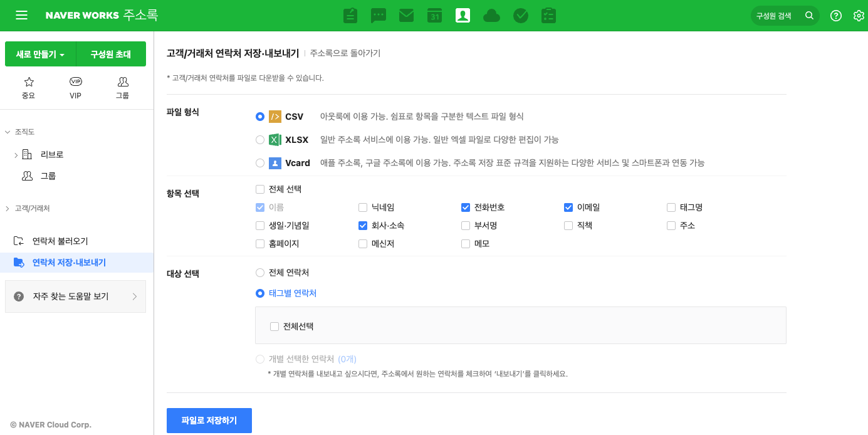This screenshot has width=868, height=435.
Task: Click the 파일로 저장하기 button
Action: 209,421
